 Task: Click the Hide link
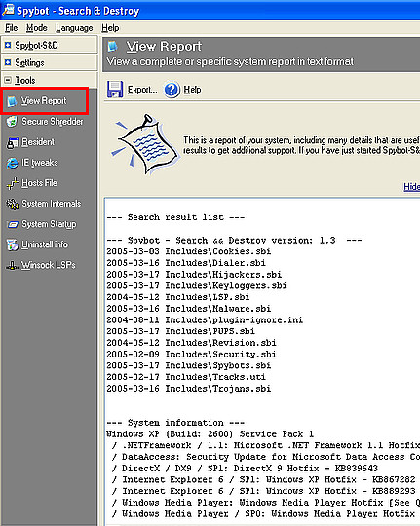pos(411,187)
